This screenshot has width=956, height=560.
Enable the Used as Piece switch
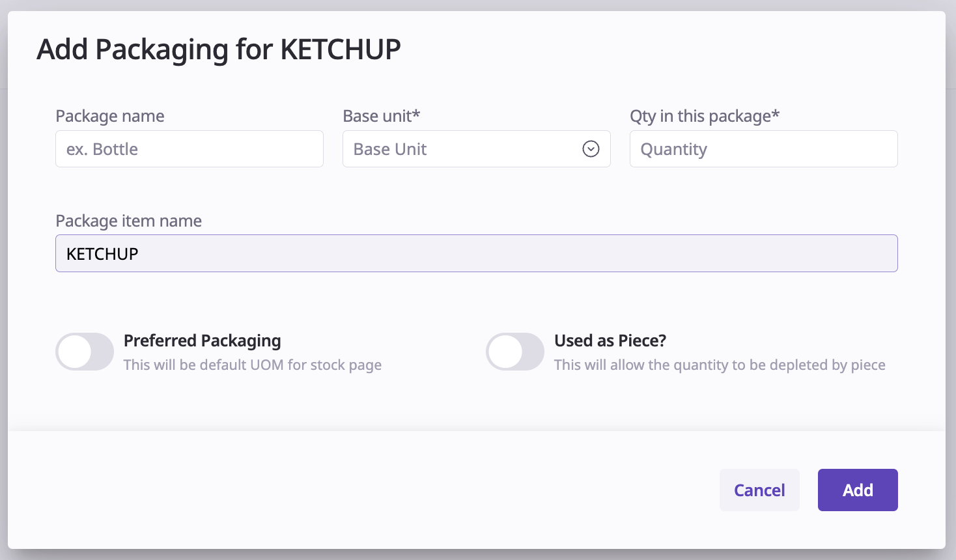tap(515, 352)
